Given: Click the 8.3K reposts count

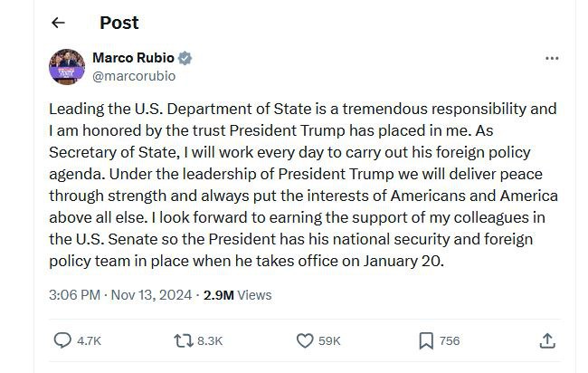Looking at the screenshot, I should pos(210,340).
